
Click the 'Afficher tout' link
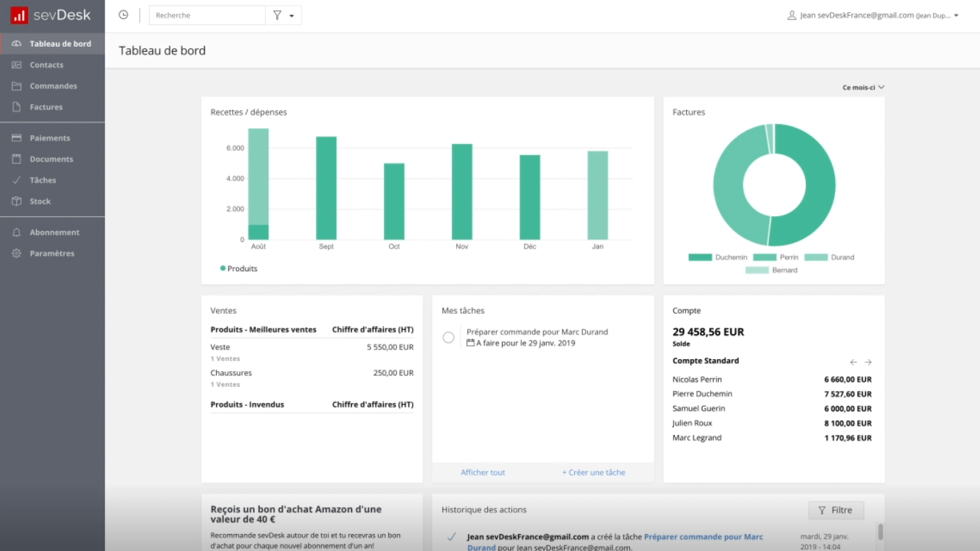[x=483, y=472]
